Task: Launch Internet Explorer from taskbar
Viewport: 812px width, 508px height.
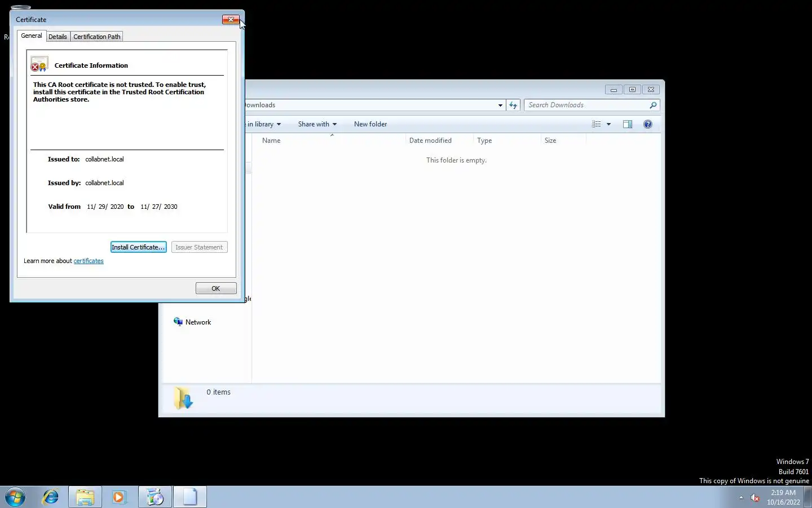Action: tap(51, 497)
